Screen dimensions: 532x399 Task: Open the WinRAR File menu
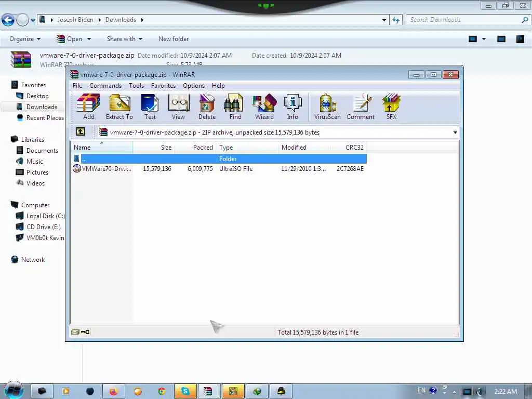click(77, 86)
